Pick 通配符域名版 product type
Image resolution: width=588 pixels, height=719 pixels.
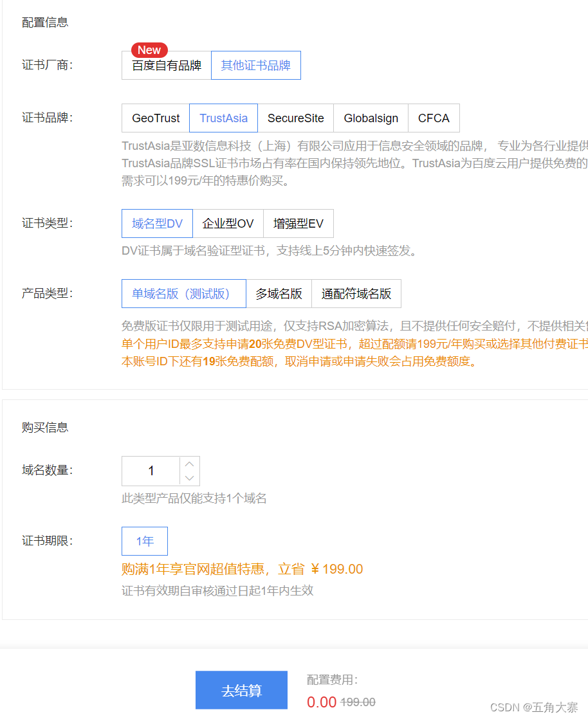[x=356, y=293]
